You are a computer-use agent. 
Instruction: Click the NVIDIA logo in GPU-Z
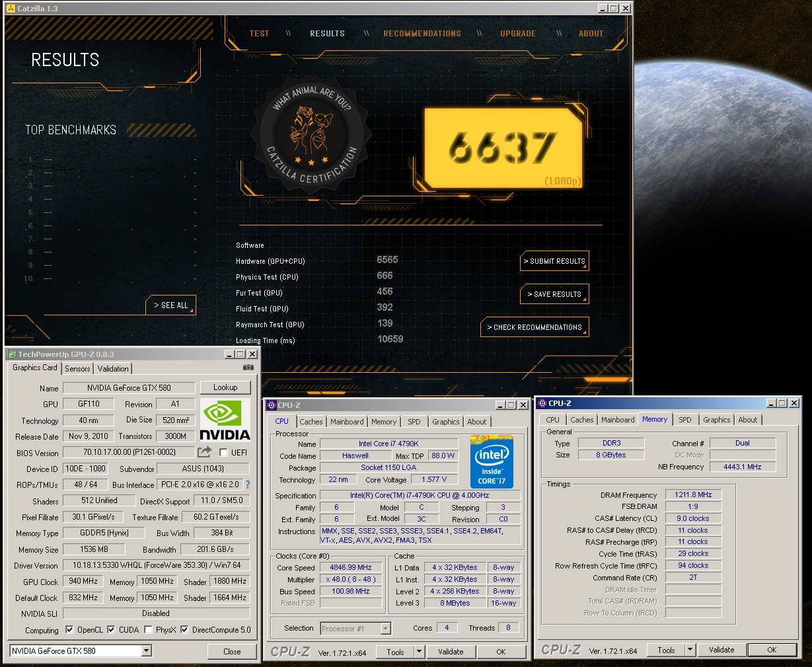(225, 420)
